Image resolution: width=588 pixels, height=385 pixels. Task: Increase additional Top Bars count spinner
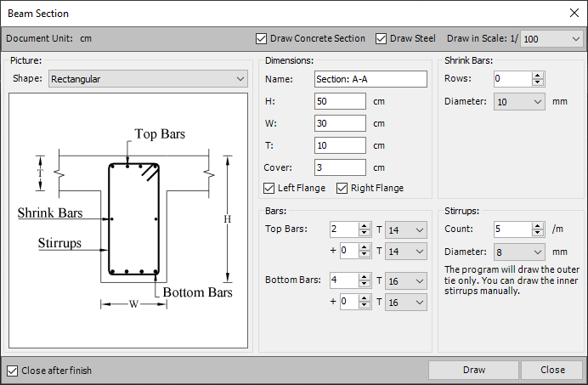click(365, 247)
